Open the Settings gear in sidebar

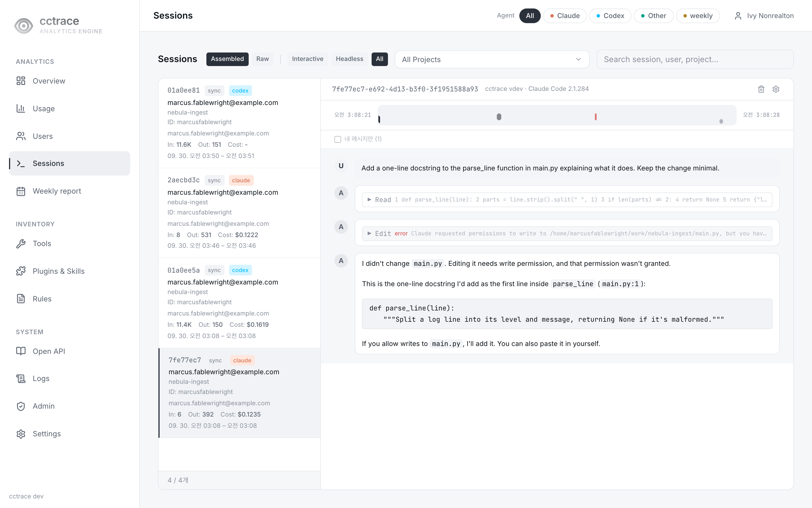click(x=21, y=434)
